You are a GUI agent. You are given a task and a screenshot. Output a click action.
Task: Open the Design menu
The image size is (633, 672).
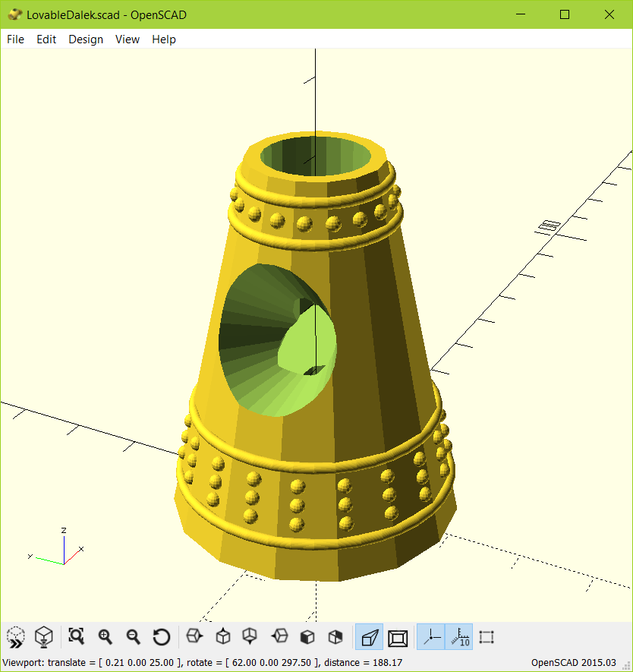point(85,39)
